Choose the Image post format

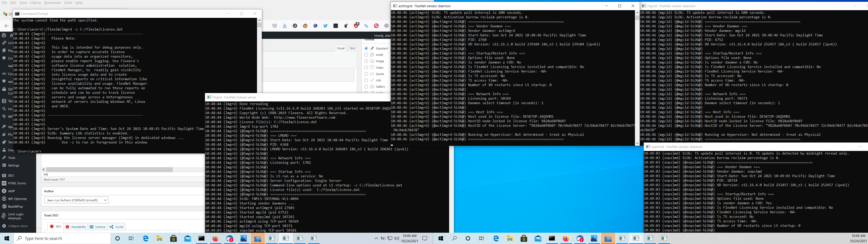[366, 61]
